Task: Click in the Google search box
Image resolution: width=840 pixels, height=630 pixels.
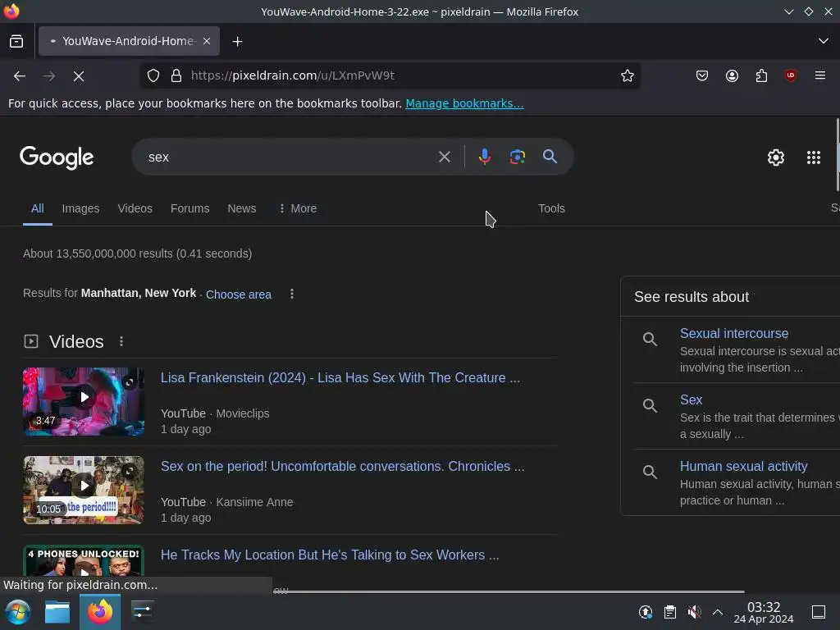Action: point(290,157)
